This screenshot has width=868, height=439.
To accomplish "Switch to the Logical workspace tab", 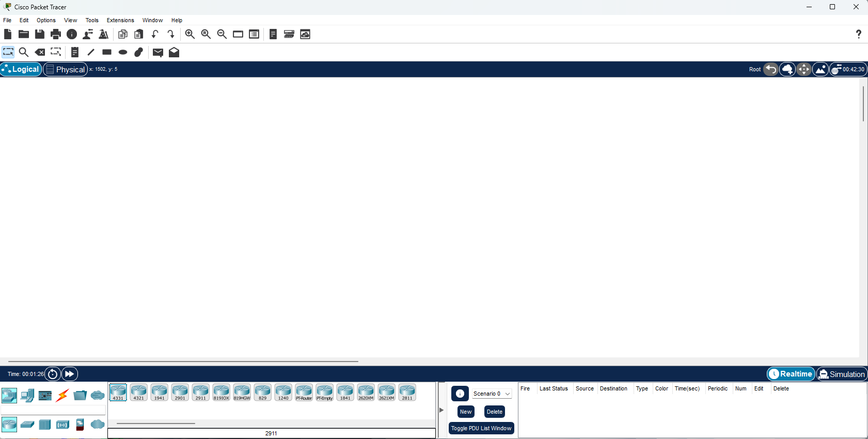I will pyautogui.click(x=21, y=69).
